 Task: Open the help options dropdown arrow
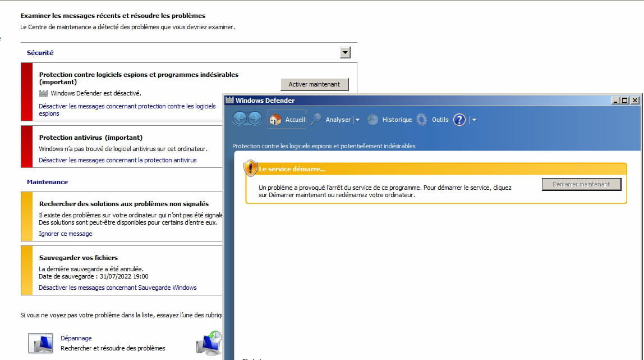tap(474, 120)
